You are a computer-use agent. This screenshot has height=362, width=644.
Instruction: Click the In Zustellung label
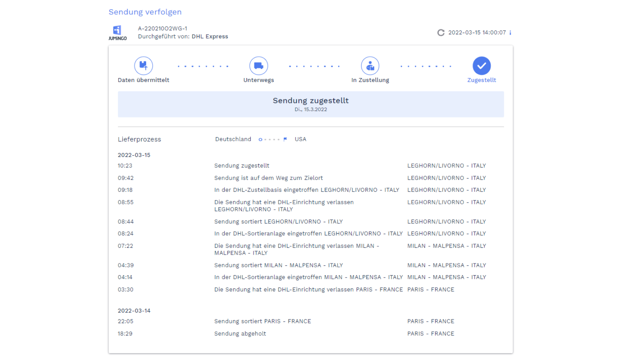[x=370, y=80]
